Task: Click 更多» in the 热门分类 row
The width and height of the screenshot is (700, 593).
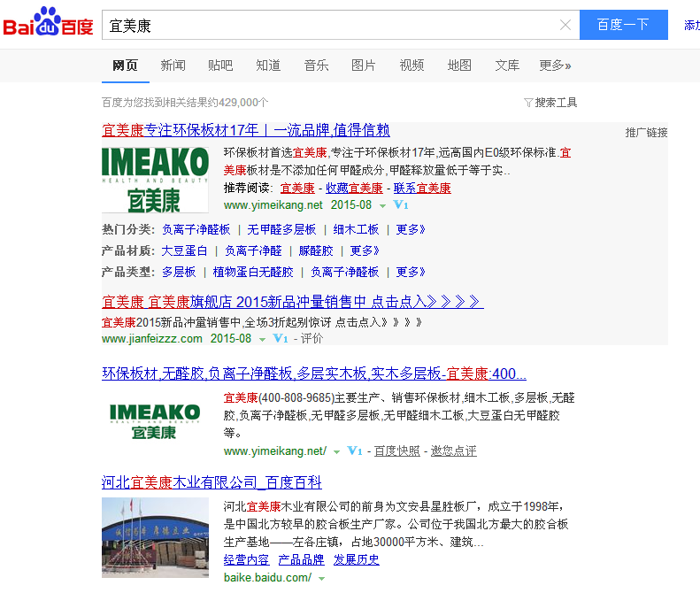Action: tap(411, 229)
